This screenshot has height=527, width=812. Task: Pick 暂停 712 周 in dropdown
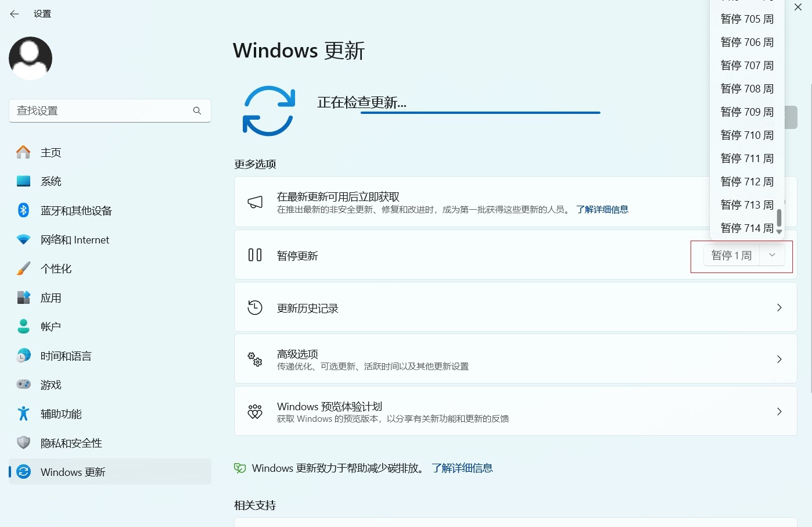(x=747, y=182)
